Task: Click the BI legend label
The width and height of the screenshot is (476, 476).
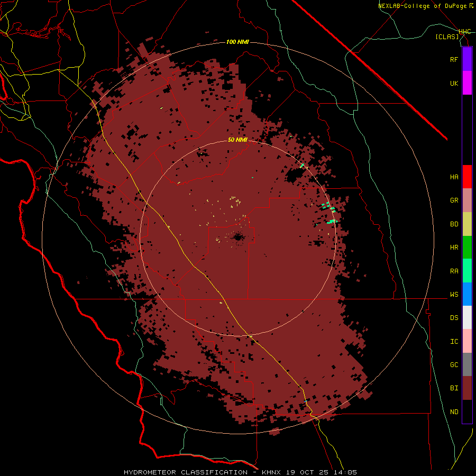Action: 454,388
